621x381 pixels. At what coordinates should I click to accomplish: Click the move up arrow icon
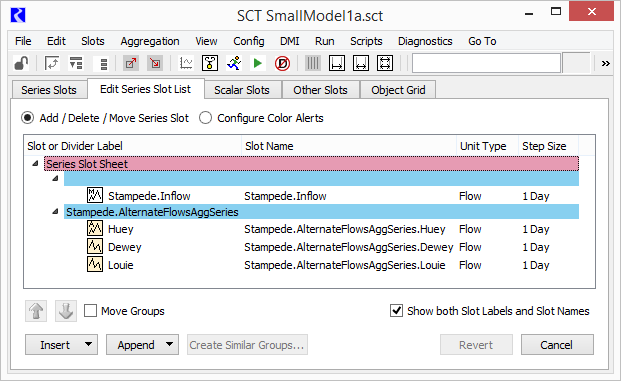pos(36,311)
